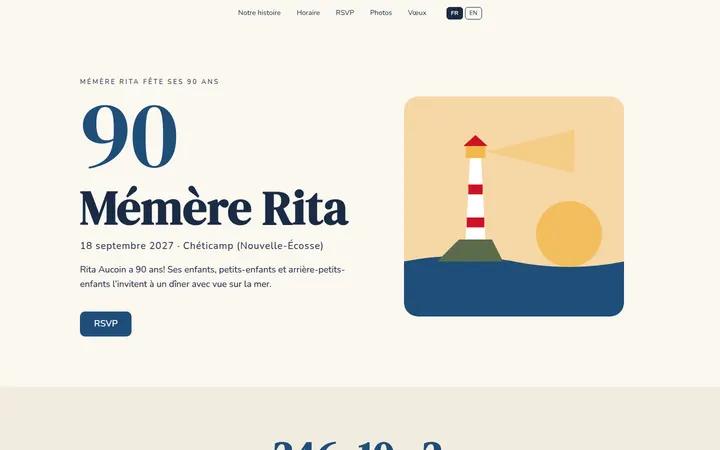Viewport: 720px width, 450px height.
Task: Switch language to FR
Action: pos(455,13)
